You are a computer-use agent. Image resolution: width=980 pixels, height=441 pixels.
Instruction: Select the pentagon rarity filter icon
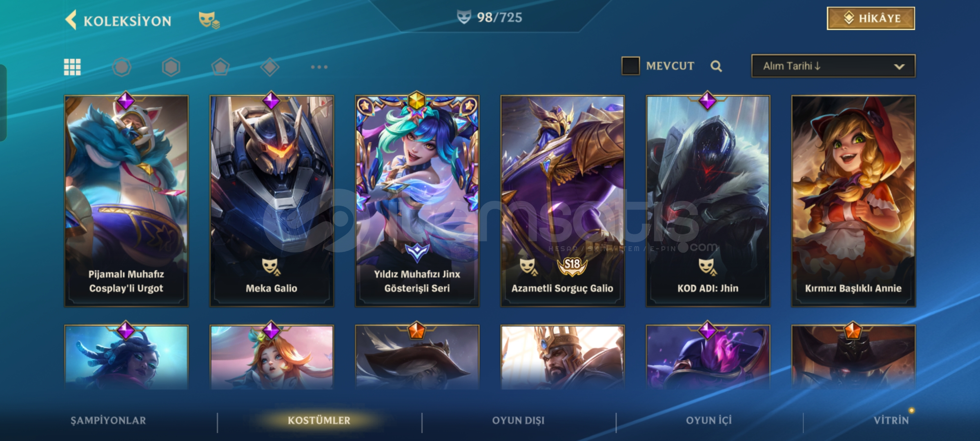(220, 67)
